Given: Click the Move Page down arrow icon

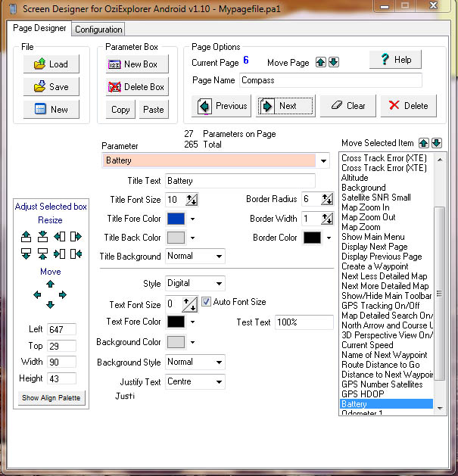Looking at the screenshot, I should (334, 62).
